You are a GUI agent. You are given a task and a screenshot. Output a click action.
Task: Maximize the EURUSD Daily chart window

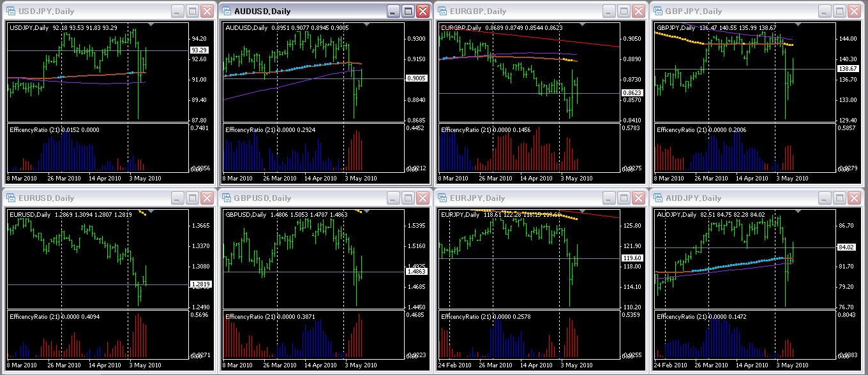click(x=192, y=198)
